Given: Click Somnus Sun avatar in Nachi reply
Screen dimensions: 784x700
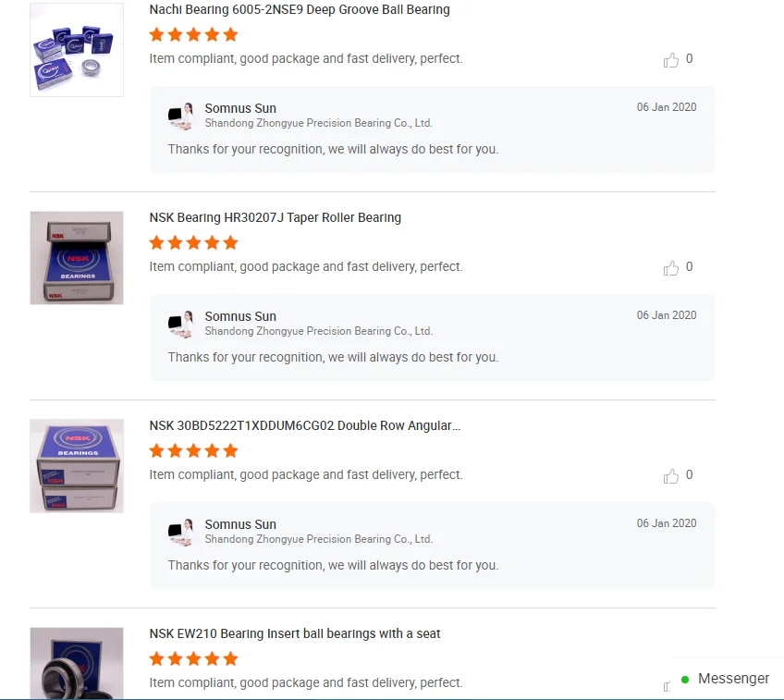Looking at the screenshot, I should 180,116.
